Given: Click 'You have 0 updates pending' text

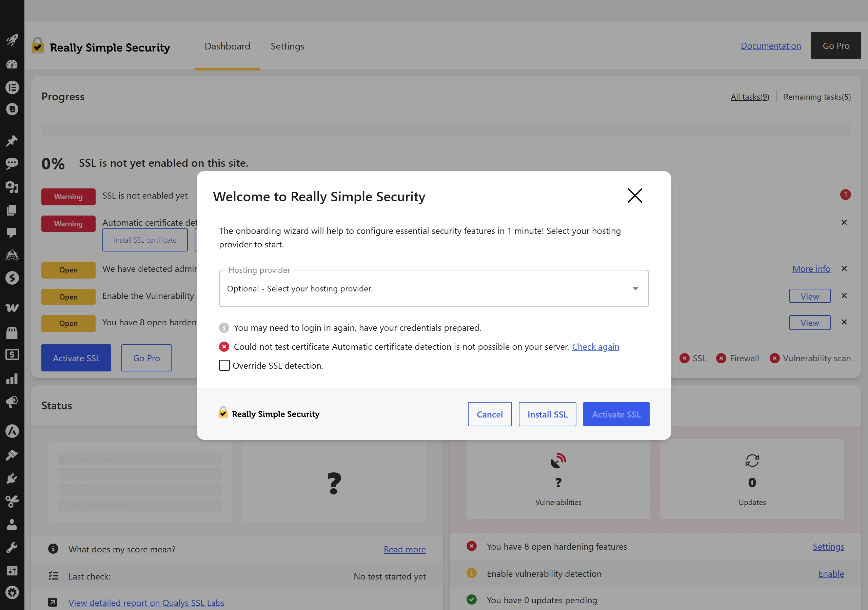Looking at the screenshot, I should click(x=542, y=600).
